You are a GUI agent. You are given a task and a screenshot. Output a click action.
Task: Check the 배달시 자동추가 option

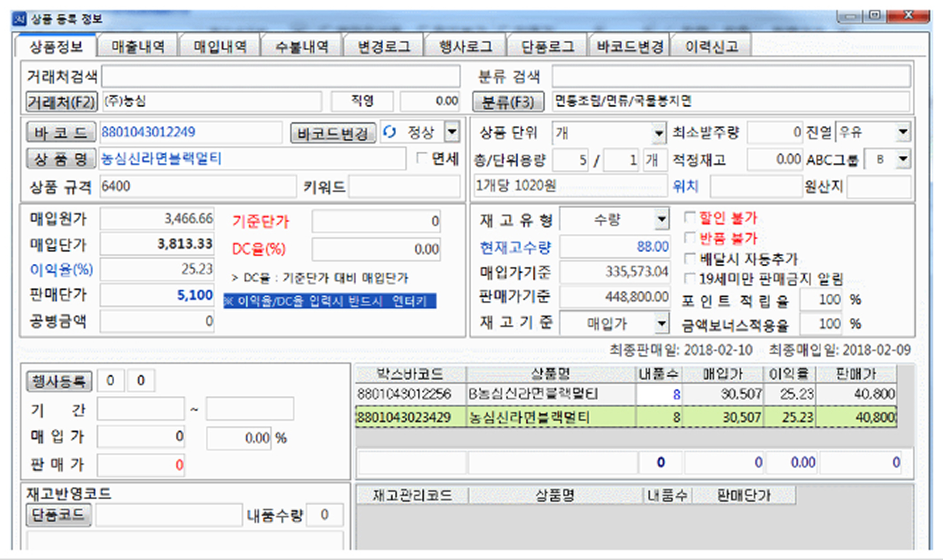point(689,259)
